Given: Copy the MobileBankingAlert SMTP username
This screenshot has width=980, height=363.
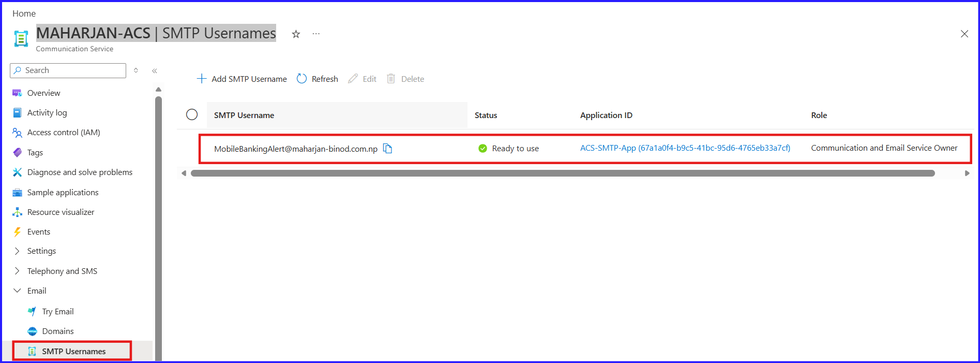Looking at the screenshot, I should pyautogui.click(x=387, y=149).
